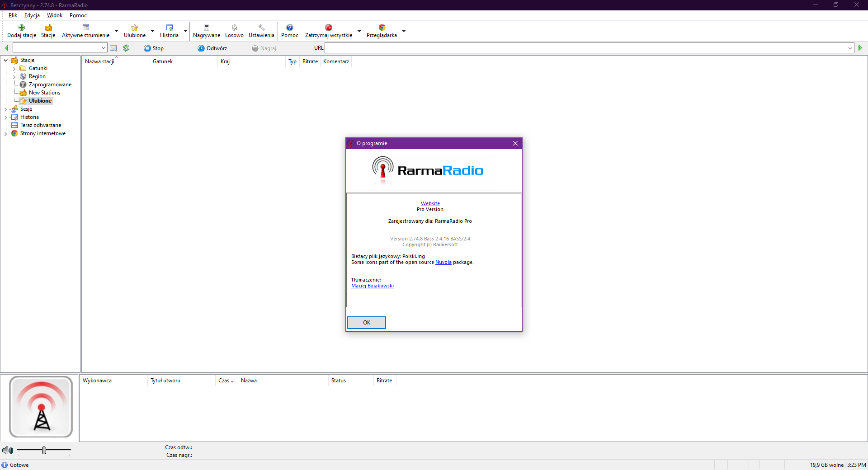This screenshot has width=868, height=470.
Task: Open Historia toolbar icon
Action: (x=169, y=31)
